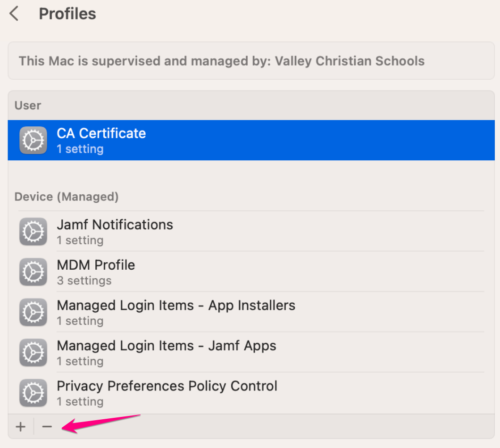This screenshot has width=500, height=448.
Task: Choose Managed Login Items - Jamf Apps
Action: click(x=166, y=346)
